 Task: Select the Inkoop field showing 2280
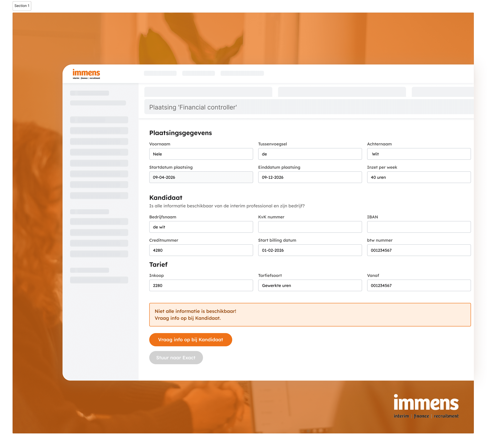click(x=201, y=285)
